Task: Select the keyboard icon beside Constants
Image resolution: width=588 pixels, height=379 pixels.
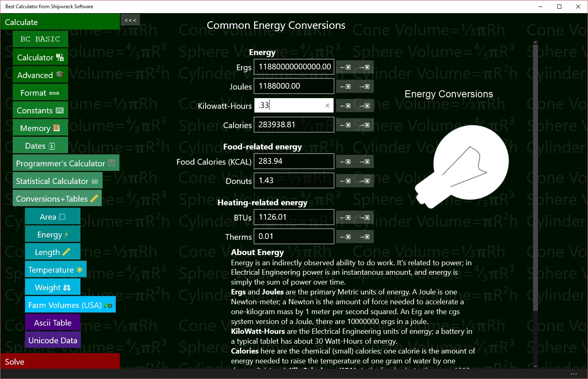Action: point(60,110)
